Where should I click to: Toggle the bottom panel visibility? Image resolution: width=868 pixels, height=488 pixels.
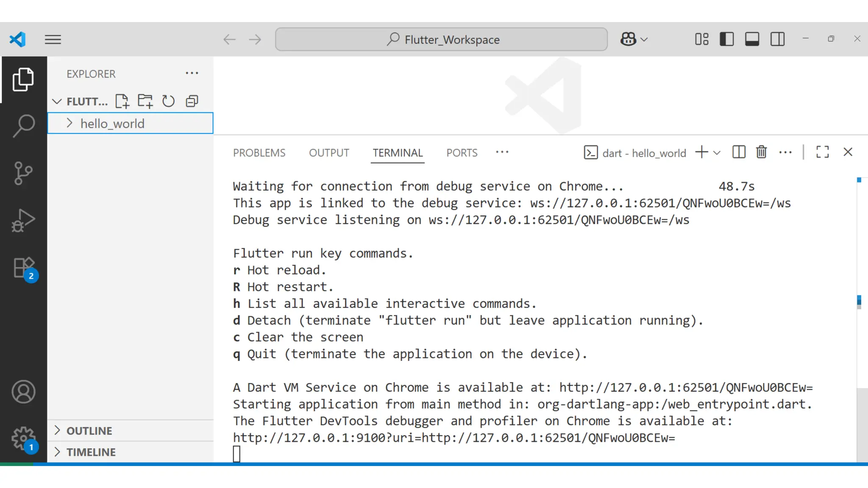[x=752, y=39]
